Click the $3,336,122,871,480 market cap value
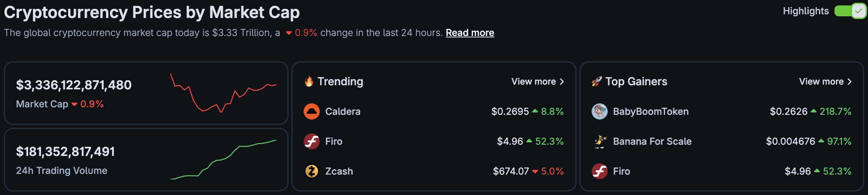 [x=74, y=85]
